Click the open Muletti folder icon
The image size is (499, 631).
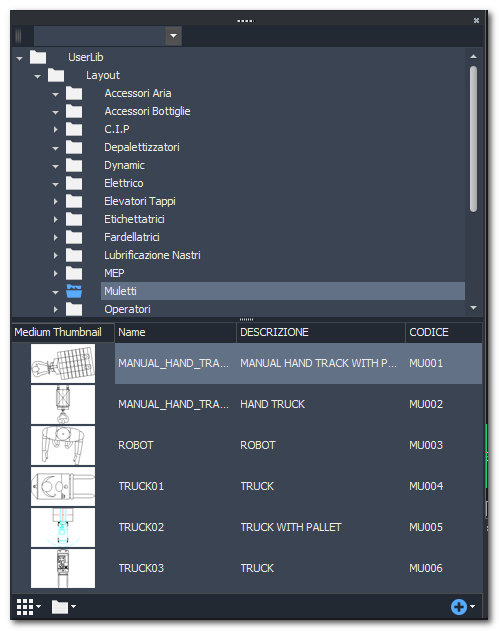click(x=74, y=291)
